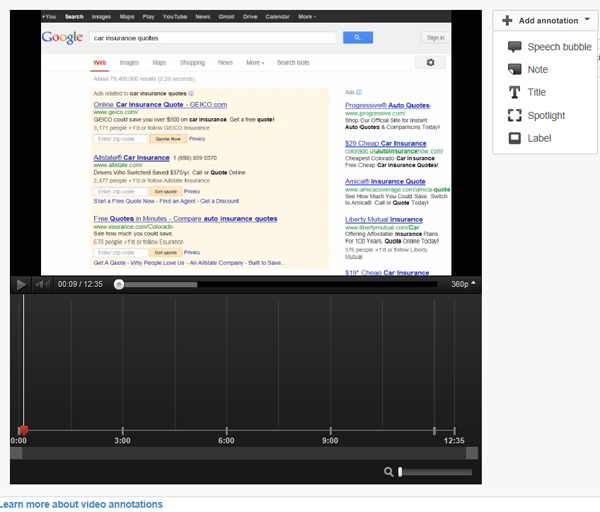Image resolution: width=600 pixels, height=512 pixels.
Task: Click the Title T icon
Action: [x=514, y=92]
